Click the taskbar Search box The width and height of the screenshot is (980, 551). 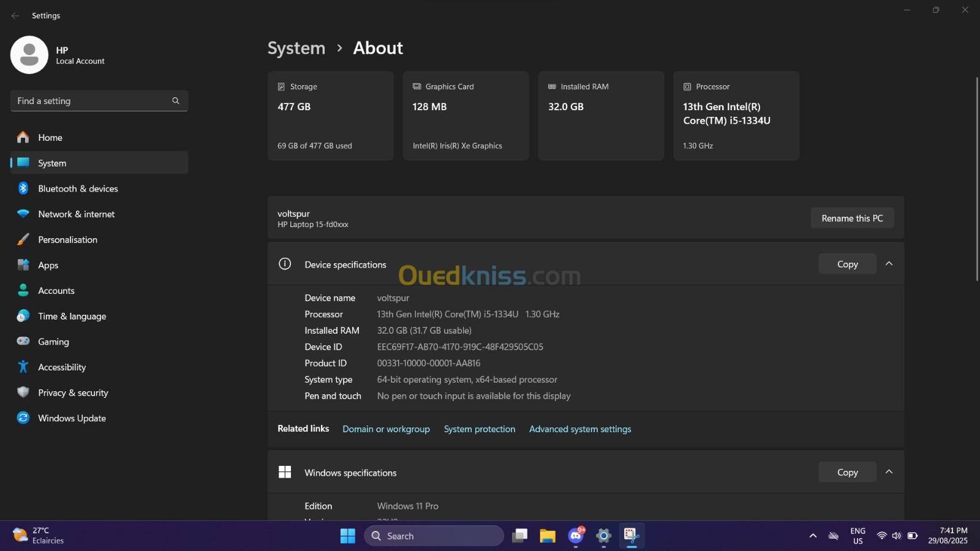(434, 536)
